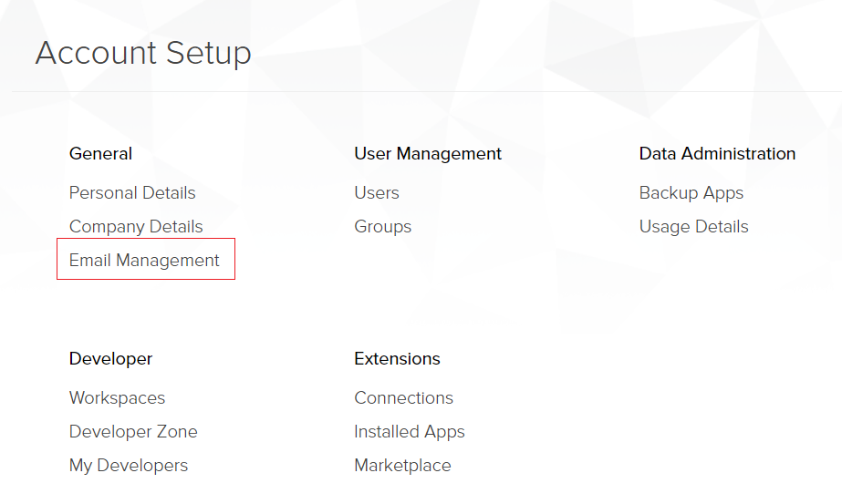The width and height of the screenshot is (842, 504).
Task: Open Groups under User Management
Action: (383, 227)
